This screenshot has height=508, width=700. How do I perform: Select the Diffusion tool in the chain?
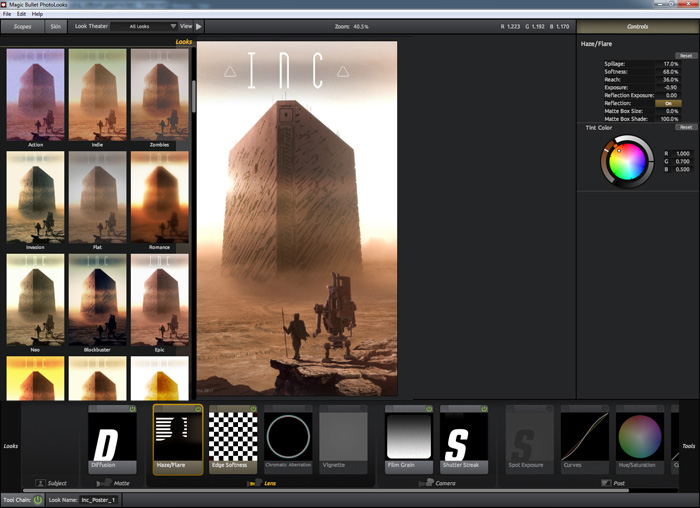click(112, 438)
